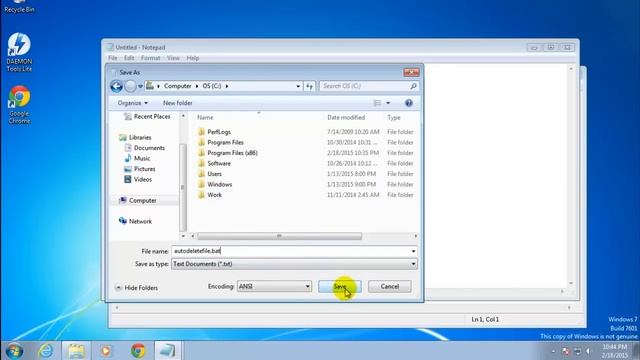Click the Cancel button
The image size is (640, 360).
[x=389, y=287]
